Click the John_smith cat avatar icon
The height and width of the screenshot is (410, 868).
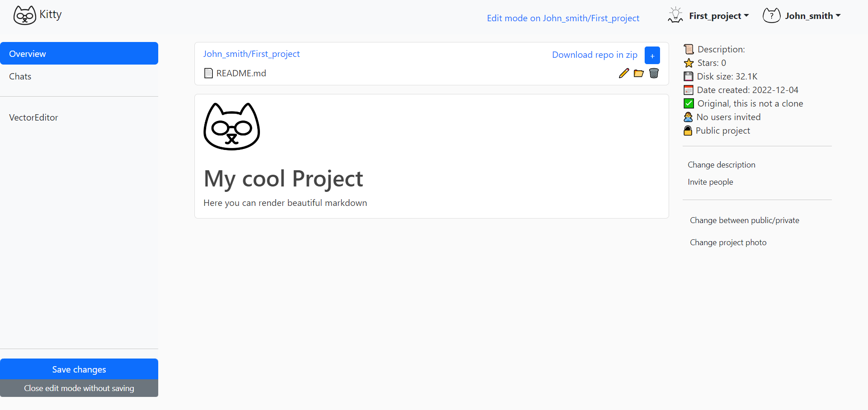(x=771, y=16)
